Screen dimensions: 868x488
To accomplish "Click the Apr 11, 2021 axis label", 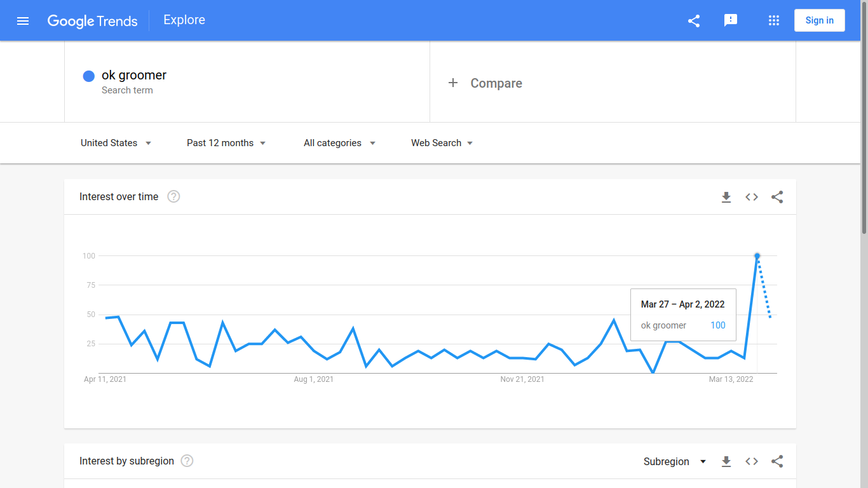I will pyautogui.click(x=105, y=379).
